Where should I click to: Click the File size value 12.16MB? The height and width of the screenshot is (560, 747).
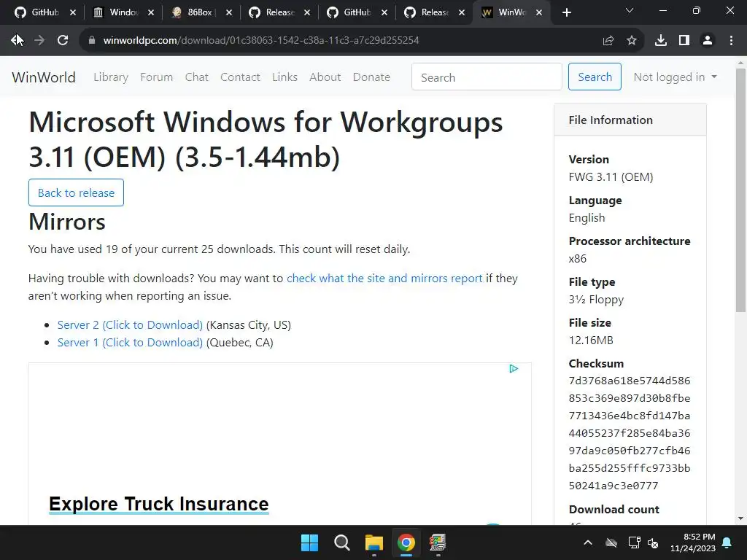pos(591,340)
